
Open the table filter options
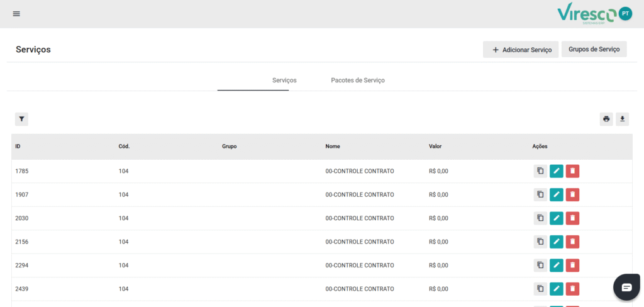click(21, 119)
